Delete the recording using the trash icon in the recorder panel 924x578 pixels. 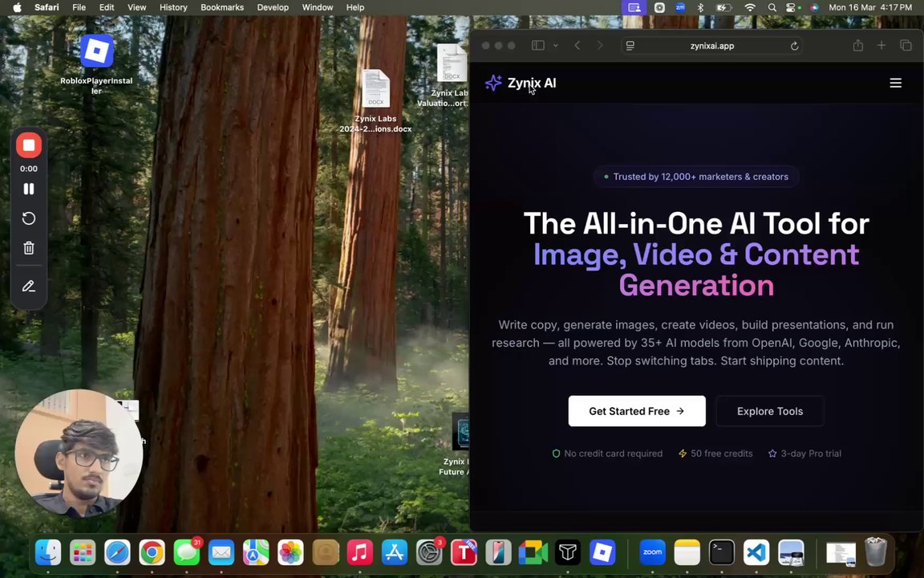coord(29,248)
